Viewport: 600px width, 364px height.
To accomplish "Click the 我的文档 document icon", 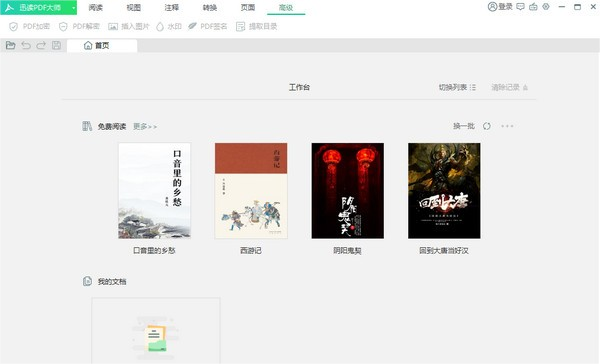I will pos(87,281).
